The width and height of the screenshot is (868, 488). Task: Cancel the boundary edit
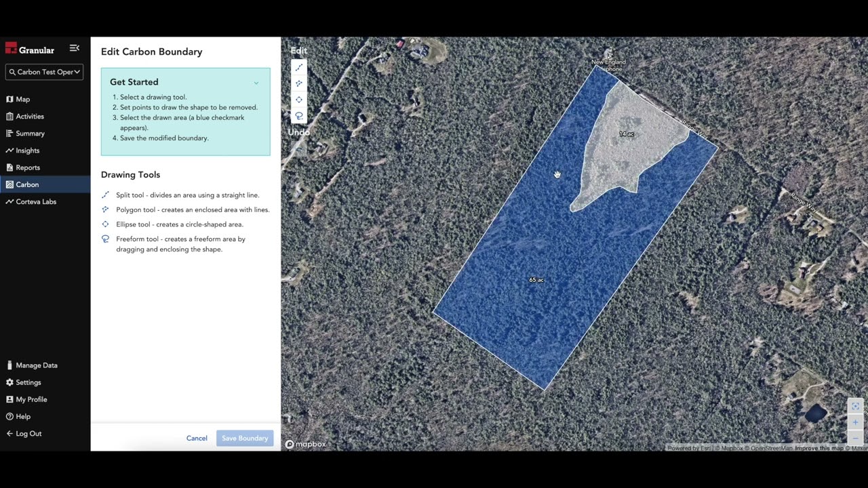point(197,438)
